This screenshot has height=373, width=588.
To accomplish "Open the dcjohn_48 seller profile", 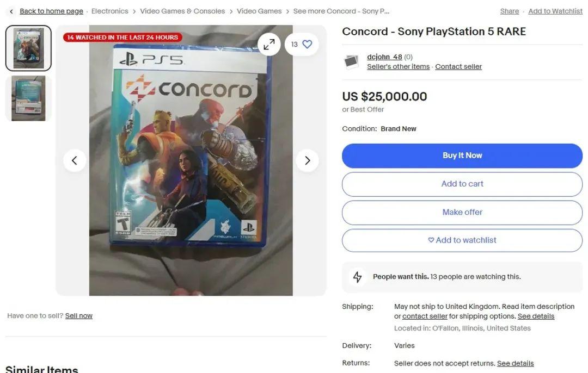I will click(x=384, y=57).
